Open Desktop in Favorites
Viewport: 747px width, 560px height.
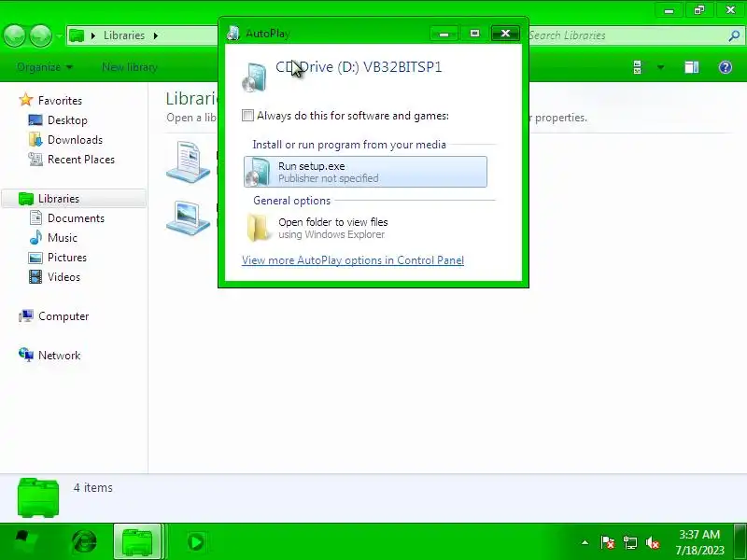[67, 120]
